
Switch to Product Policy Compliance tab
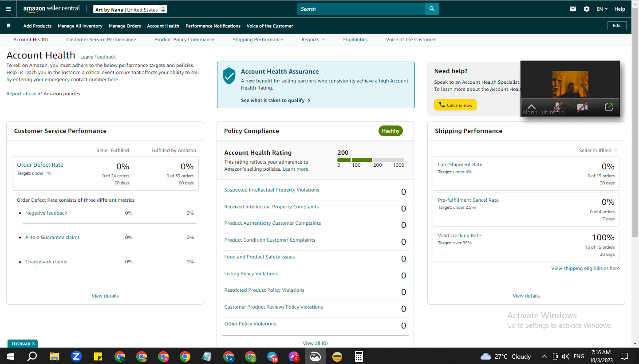pos(184,39)
